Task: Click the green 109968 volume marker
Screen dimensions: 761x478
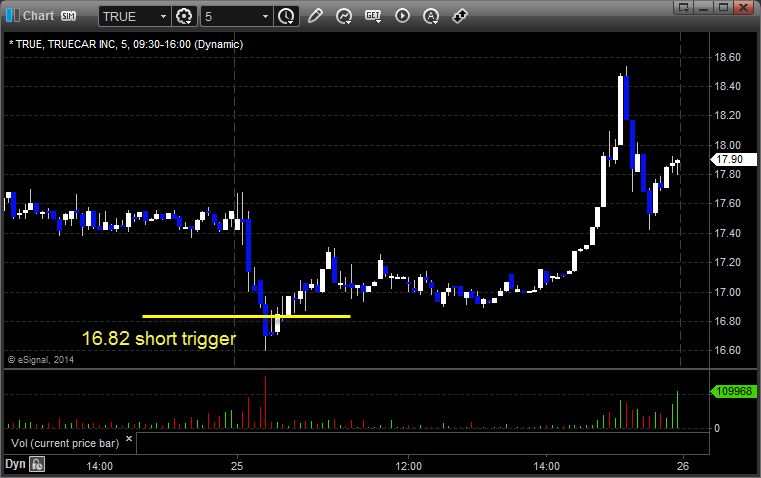Action: (x=733, y=391)
